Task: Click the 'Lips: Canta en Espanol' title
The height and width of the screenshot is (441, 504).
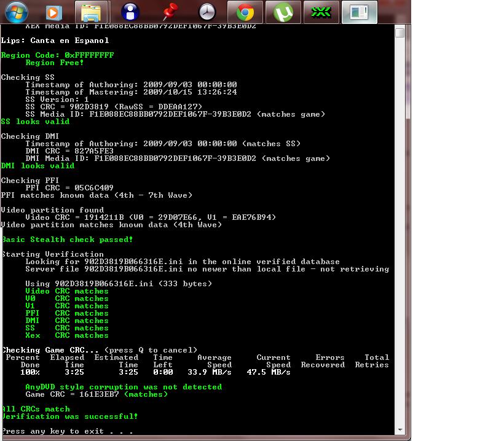Action: coord(55,41)
